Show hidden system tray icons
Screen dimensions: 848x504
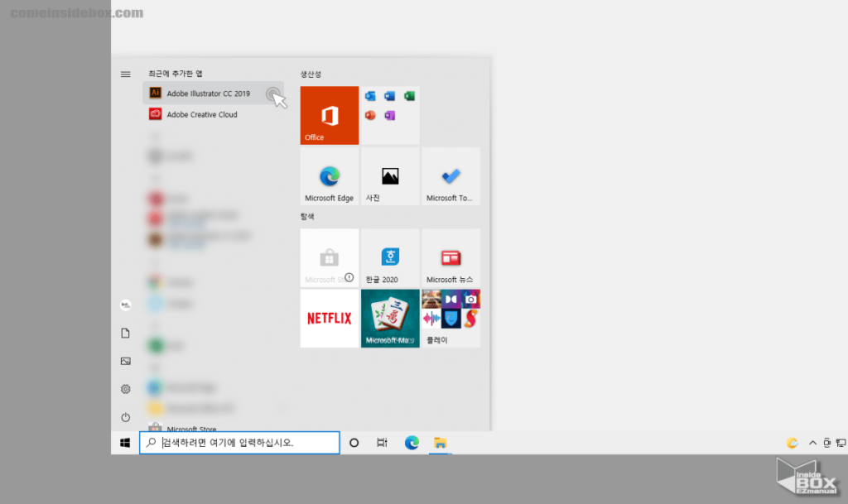click(x=812, y=443)
